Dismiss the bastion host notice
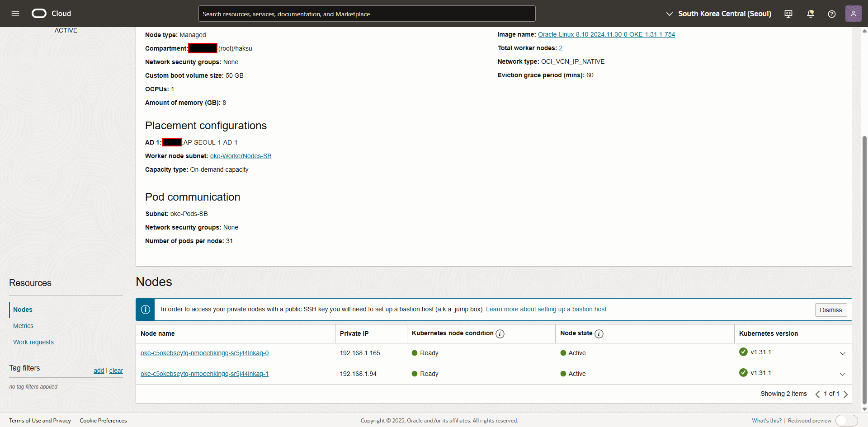The width and height of the screenshot is (868, 427). [x=831, y=310]
